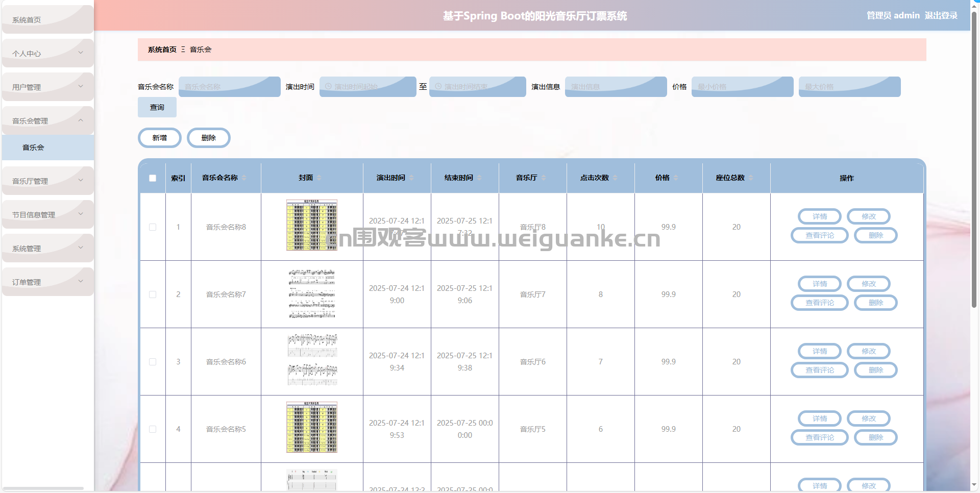Open 查看评论 for 音乐会名称8
This screenshot has height=493, width=980.
pyautogui.click(x=820, y=235)
